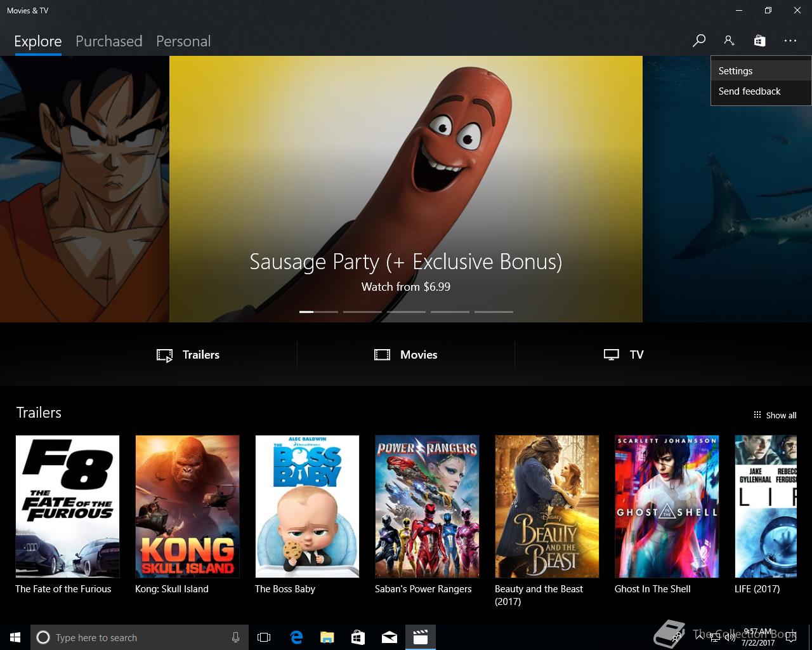Jump to the second carousel indicator
Screen dimensions: 812x650
pyautogui.click(x=362, y=312)
